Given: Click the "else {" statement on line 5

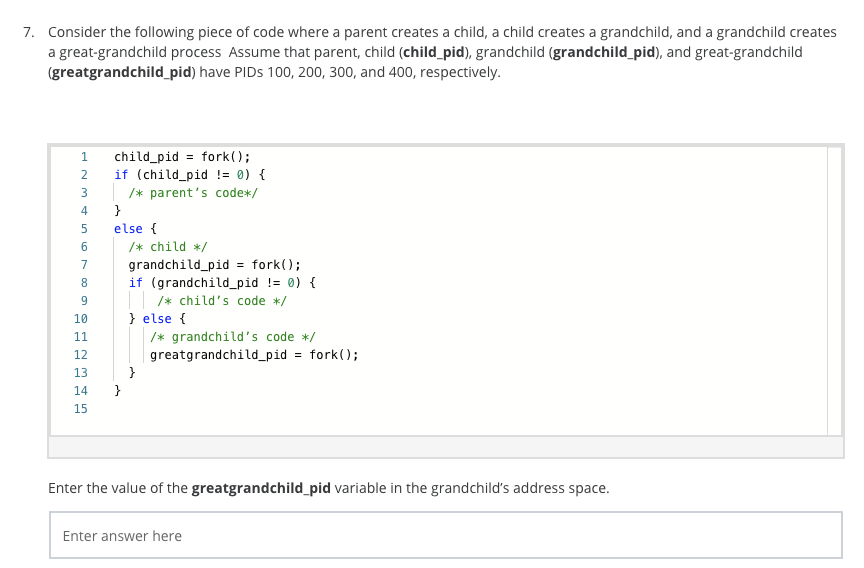Looking at the screenshot, I should click(x=131, y=229).
